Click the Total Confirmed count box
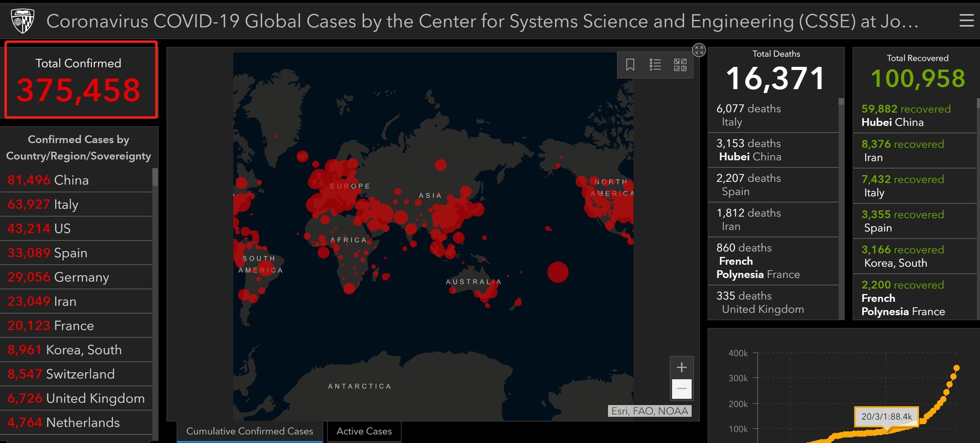 coord(81,79)
